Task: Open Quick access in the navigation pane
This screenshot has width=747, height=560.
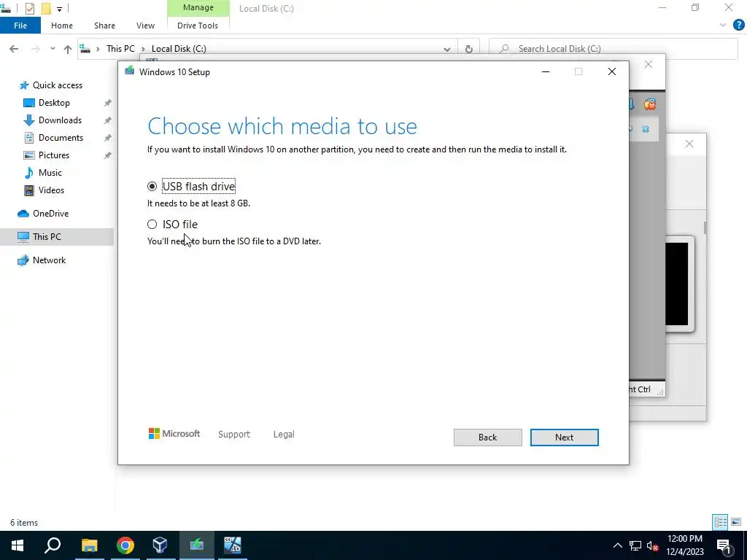Action: [57, 85]
